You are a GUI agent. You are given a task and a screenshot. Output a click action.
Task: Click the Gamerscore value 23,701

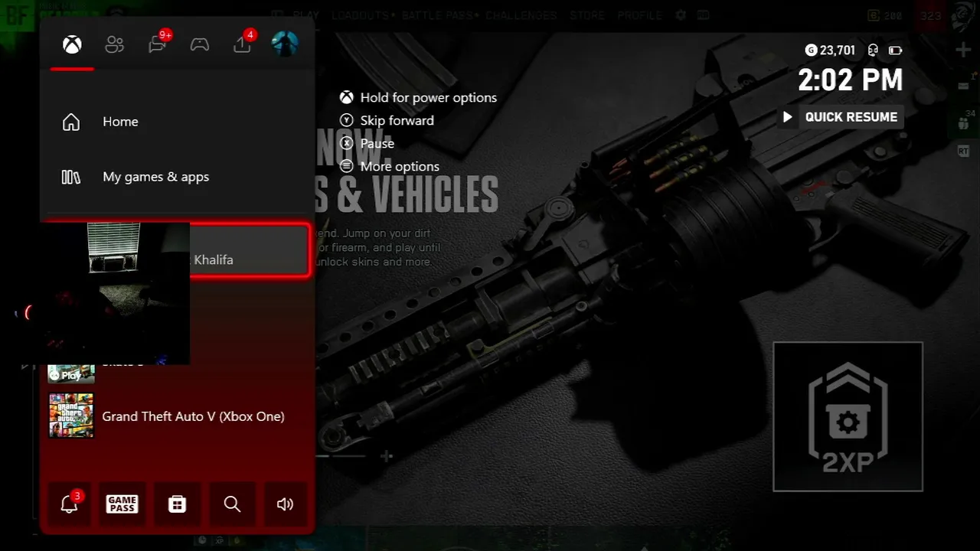point(838,51)
